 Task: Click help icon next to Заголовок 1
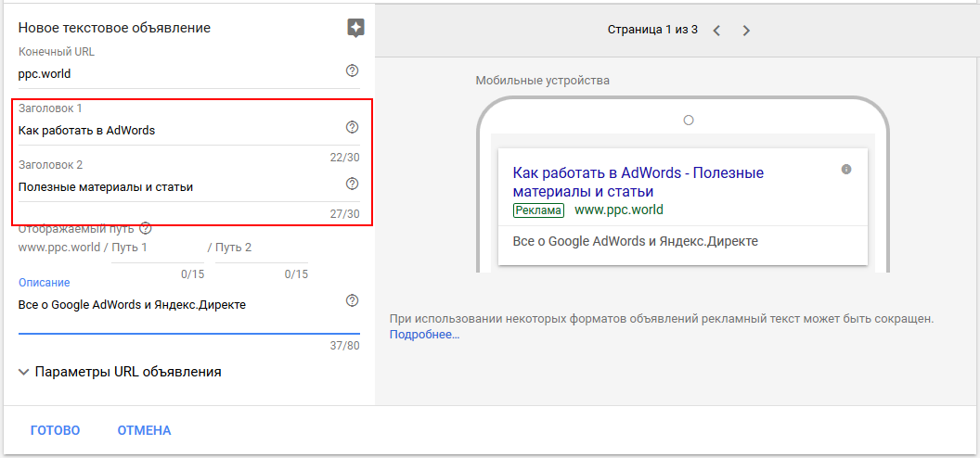[x=352, y=127]
